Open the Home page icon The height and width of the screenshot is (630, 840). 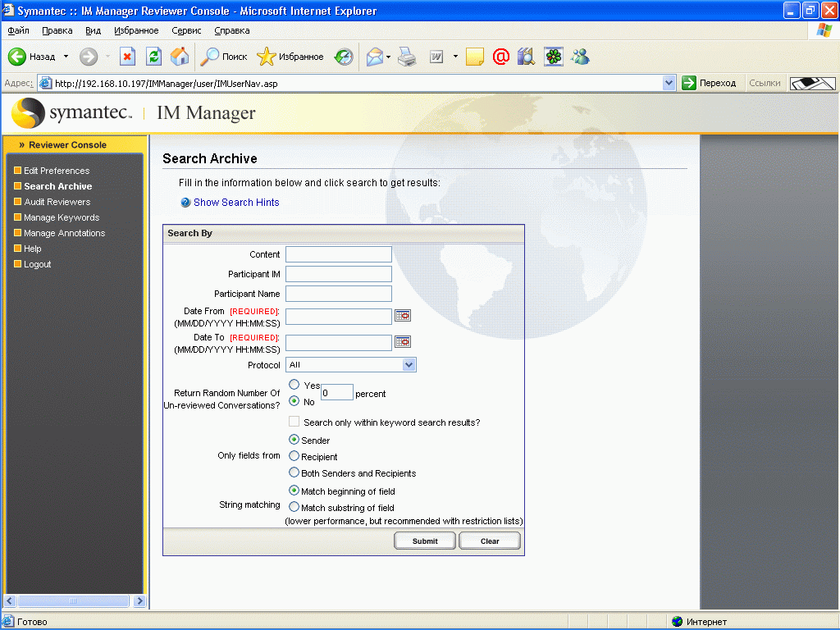[x=180, y=57]
